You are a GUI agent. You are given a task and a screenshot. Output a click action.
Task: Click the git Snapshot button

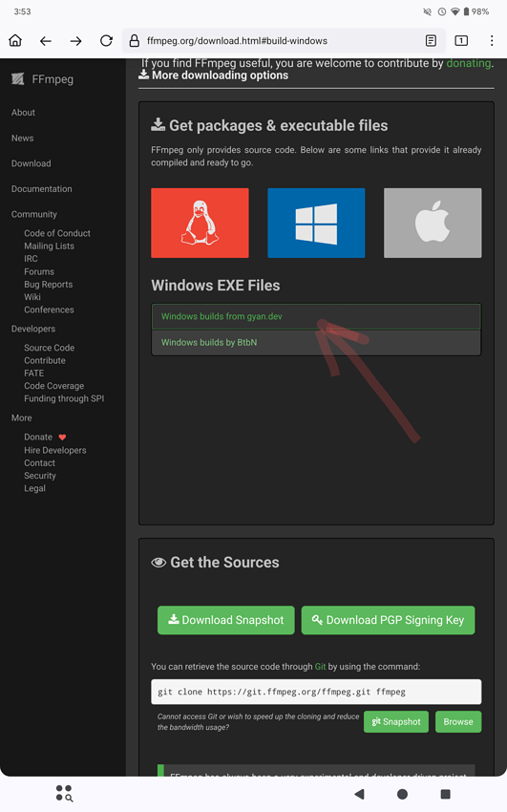click(x=396, y=722)
